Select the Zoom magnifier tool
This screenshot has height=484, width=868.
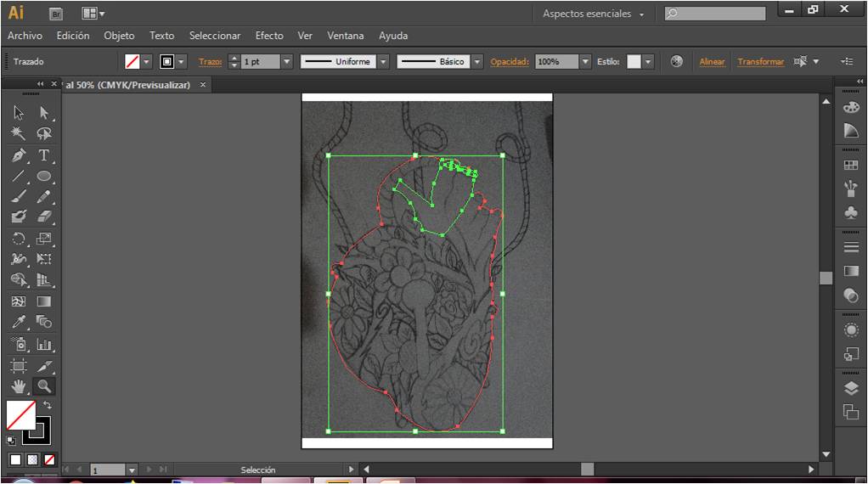(x=43, y=386)
